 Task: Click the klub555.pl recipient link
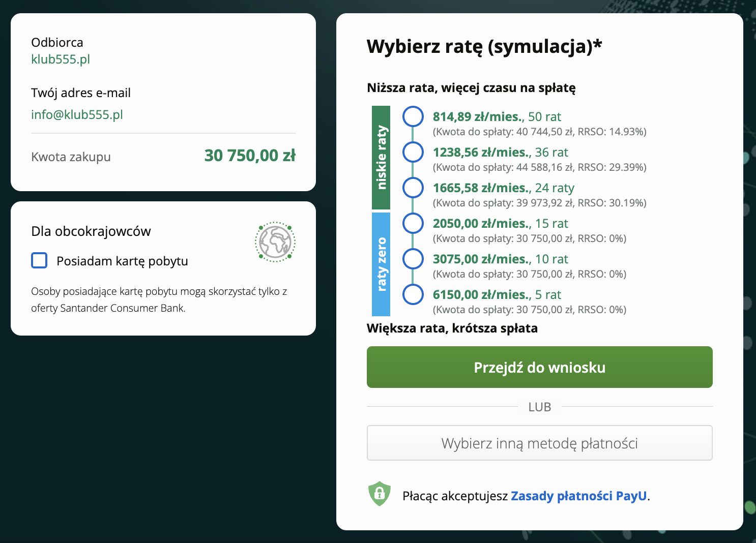click(61, 59)
